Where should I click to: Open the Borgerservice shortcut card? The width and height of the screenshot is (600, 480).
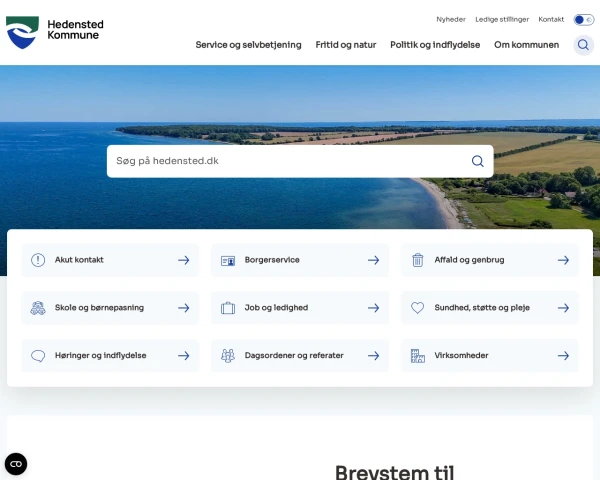coord(299,260)
